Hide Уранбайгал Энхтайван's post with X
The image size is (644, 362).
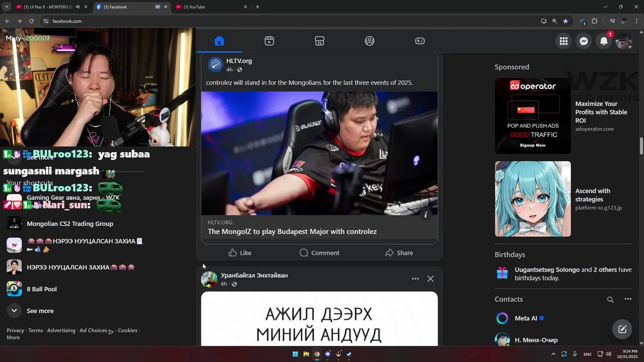click(430, 279)
